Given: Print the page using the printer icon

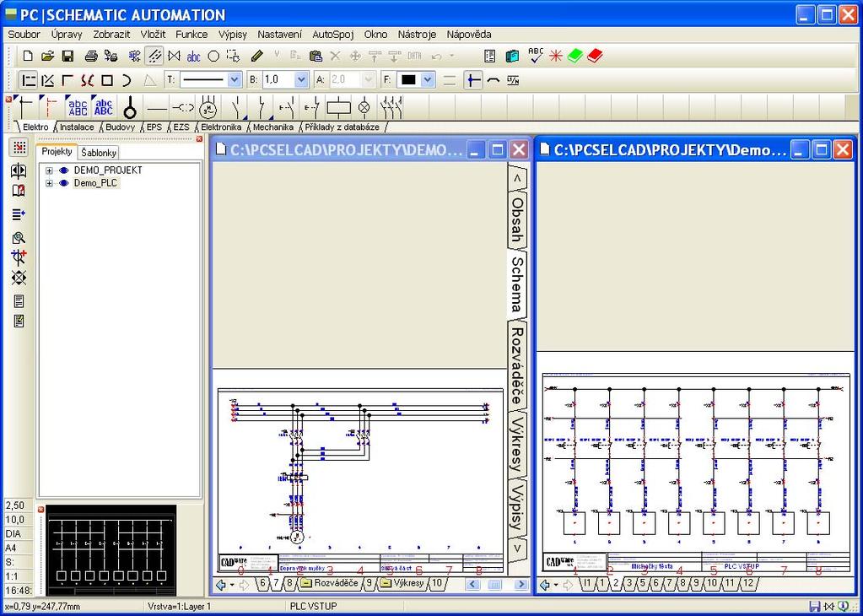Looking at the screenshot, I should [91, 57].
